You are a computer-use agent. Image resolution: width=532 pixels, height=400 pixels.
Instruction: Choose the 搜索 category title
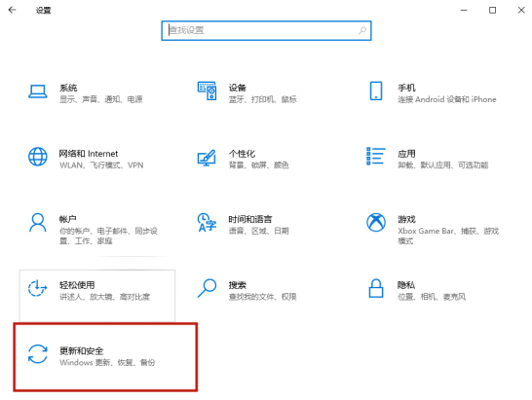237,285
